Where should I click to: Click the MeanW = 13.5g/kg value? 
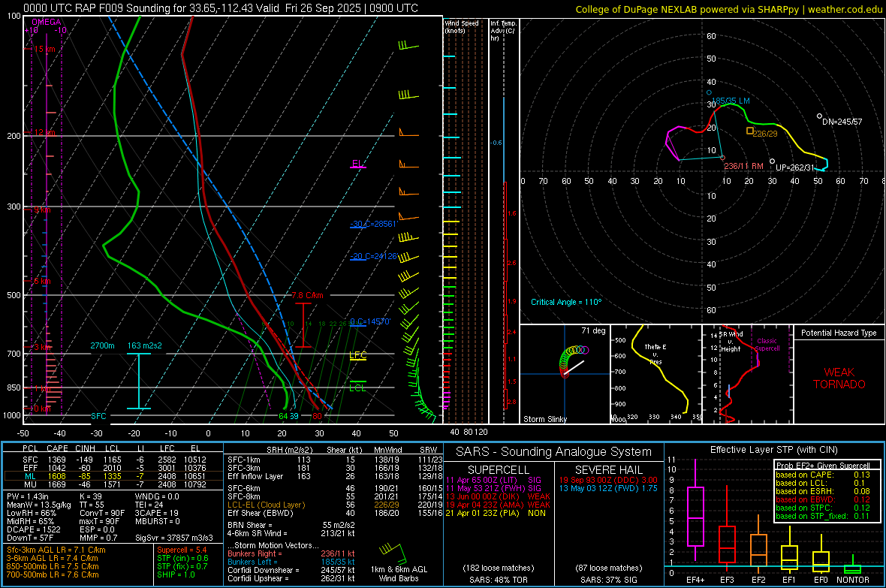coord(39,505)
